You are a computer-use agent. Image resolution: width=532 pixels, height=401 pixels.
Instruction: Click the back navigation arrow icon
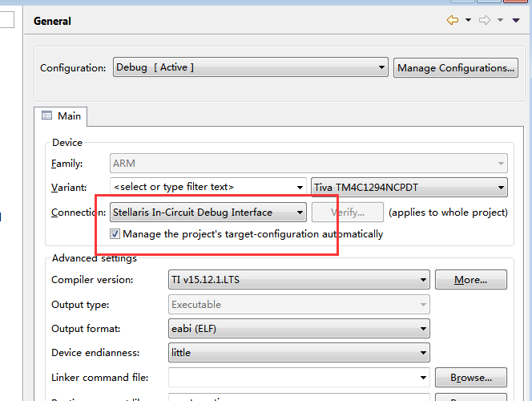tap(453, 21)
